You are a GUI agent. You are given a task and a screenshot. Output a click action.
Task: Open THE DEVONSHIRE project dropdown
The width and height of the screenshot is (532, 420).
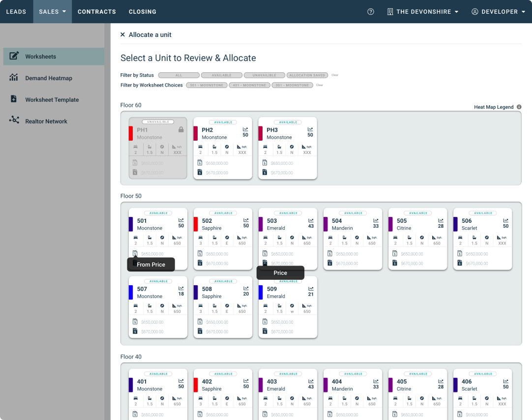[423, 11]
